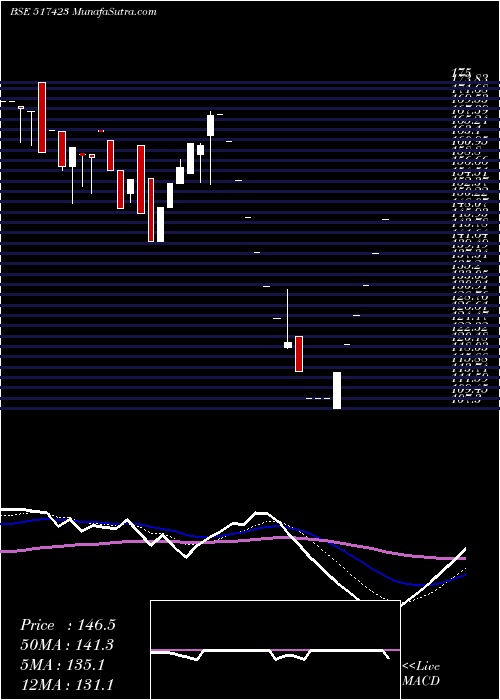Select the 50MA : 141.3 value

pos(67,645)
